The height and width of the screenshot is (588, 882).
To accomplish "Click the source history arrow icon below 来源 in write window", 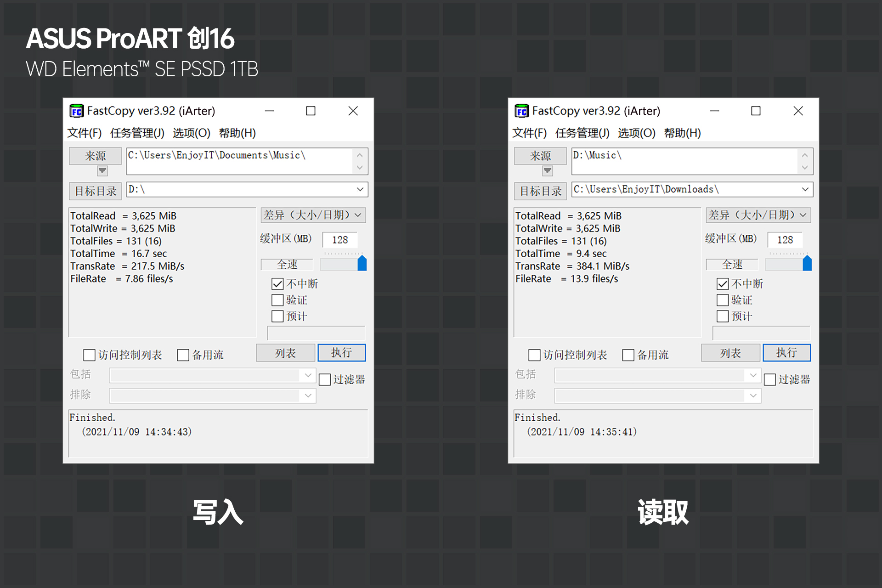I will [102, 171].
